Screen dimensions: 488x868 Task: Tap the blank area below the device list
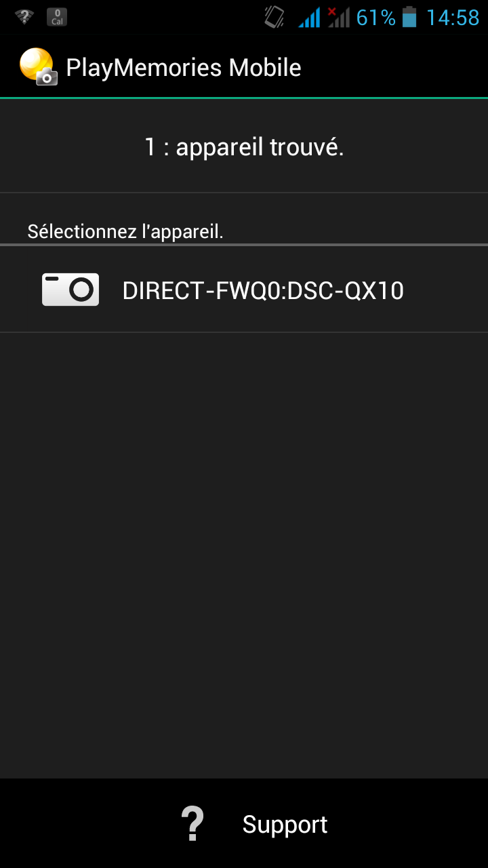pos(244,555)
